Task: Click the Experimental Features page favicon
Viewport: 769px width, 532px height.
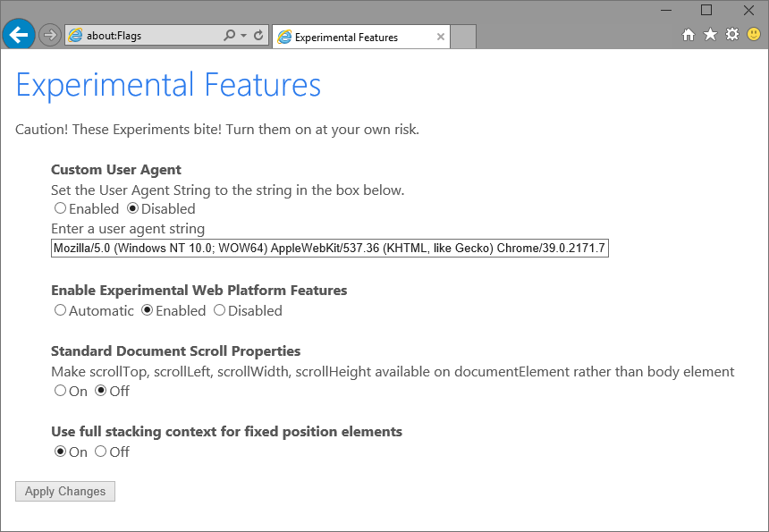Action: tap(285, 37)
